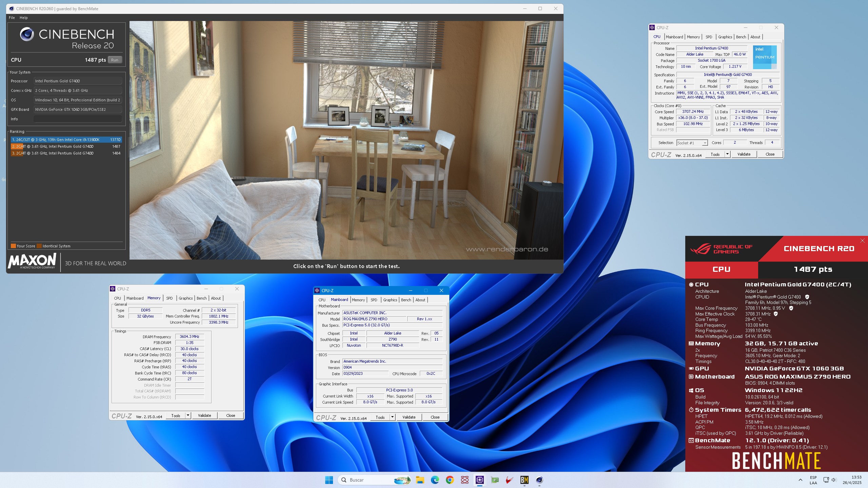Open the File menu in Cinebench

[12, 18]
